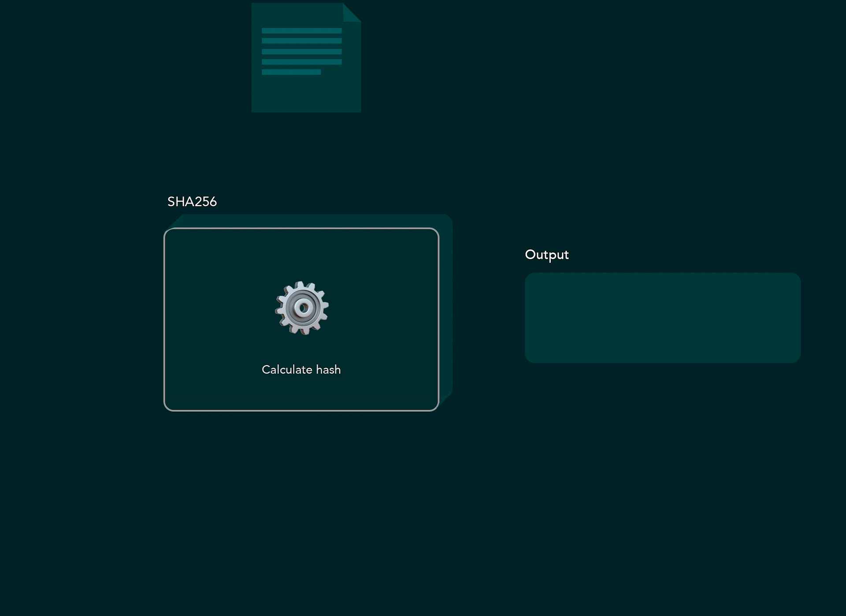Click the shortest bottom line in document icon
This screenshot has height=616, width=846.
coord(291,72)
